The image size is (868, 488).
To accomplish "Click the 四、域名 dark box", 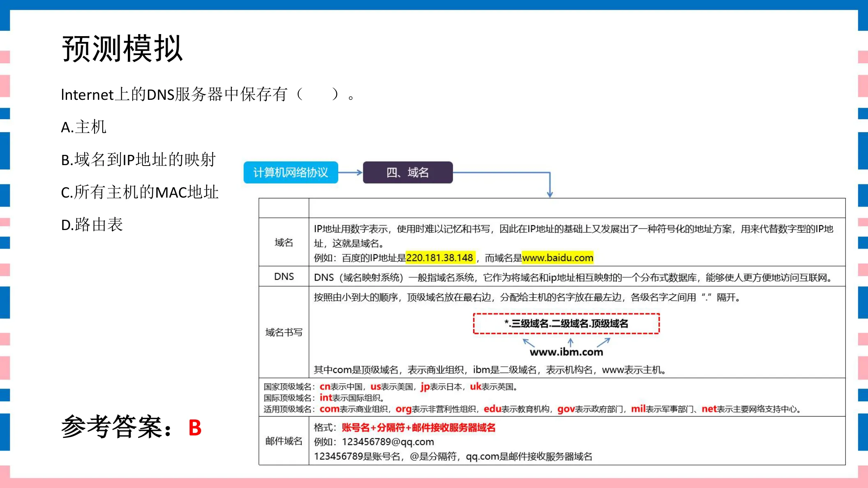I will pyautogui.click(x=408, y=173).
